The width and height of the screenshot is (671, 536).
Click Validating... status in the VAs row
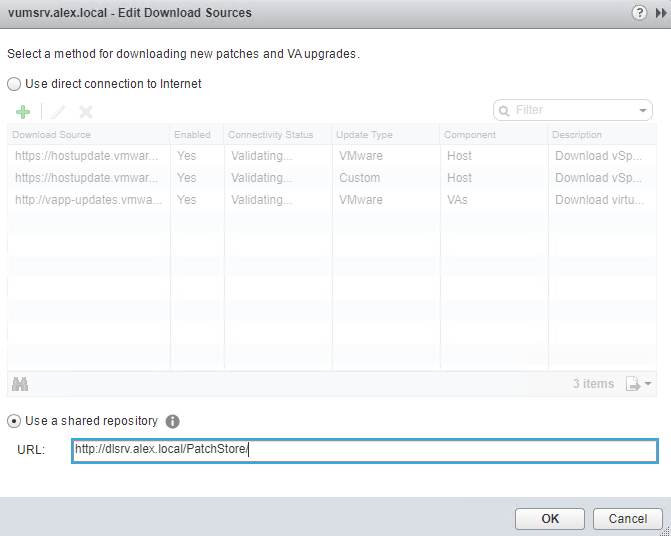pos(278,200)
